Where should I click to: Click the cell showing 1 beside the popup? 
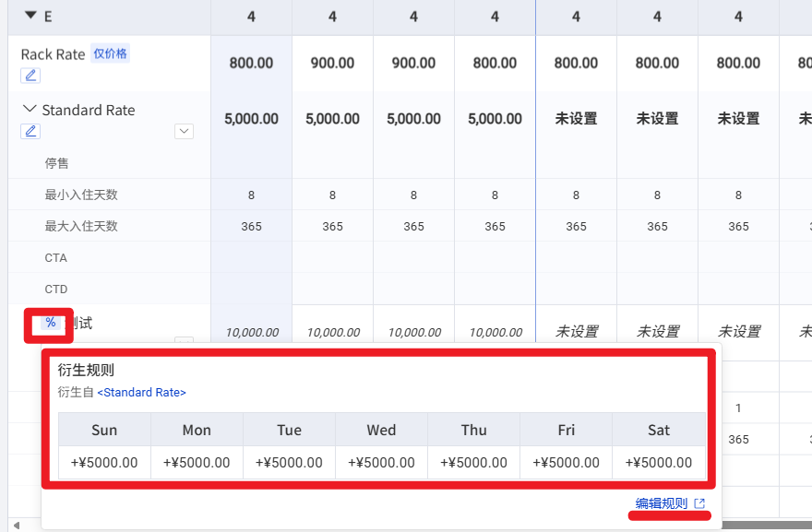[738, 408]
